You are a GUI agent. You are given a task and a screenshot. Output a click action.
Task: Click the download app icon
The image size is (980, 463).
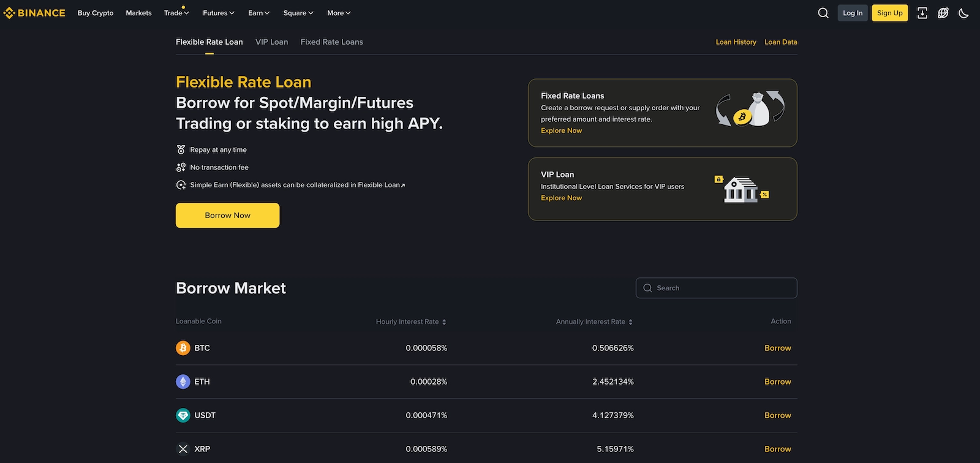[x=922, y=13]
